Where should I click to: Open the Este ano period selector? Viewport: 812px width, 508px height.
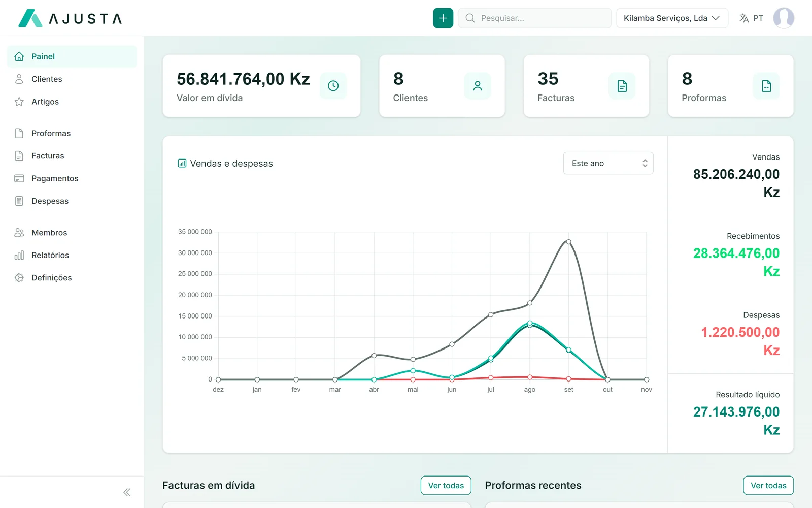pos(608,163)
